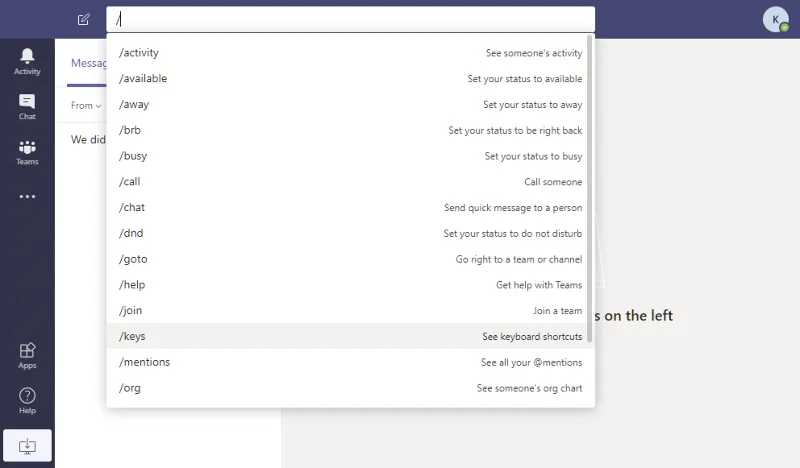Click the download desktop app icon

[27, 446]
